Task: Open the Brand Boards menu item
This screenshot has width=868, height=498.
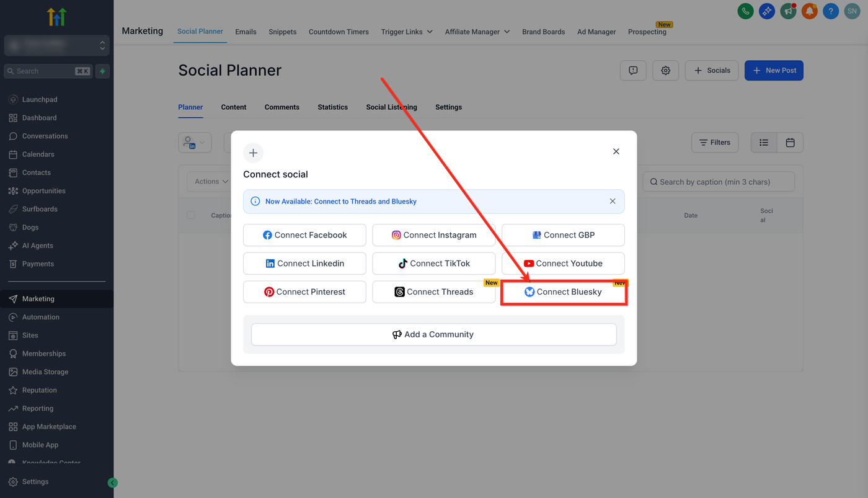Action: pos(543,32)
